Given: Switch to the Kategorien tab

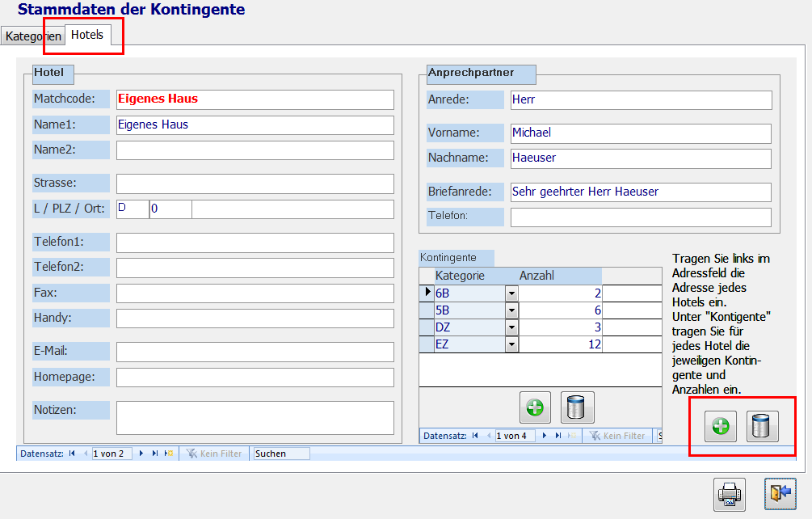Looking at the screenshot, I should pyautogui.click(x=33, y=36).
